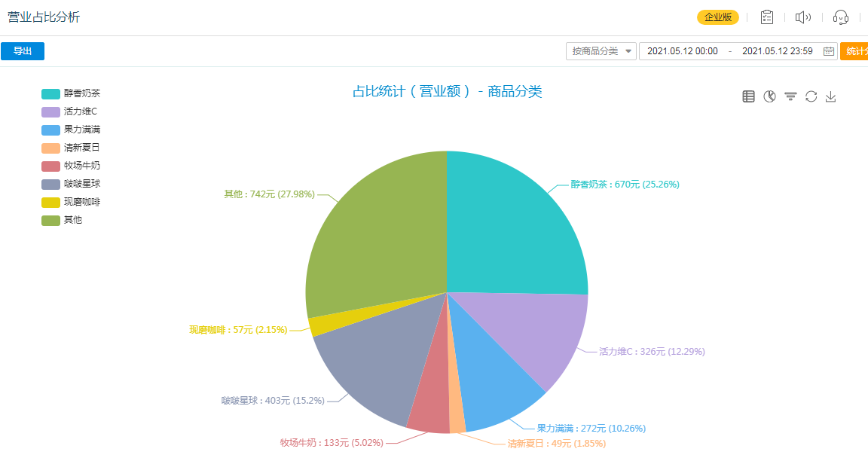Image resolution: width=868 pixels, height=461 pixels.
Task: Toggle 其他 legend item
Action: [62, 220]
